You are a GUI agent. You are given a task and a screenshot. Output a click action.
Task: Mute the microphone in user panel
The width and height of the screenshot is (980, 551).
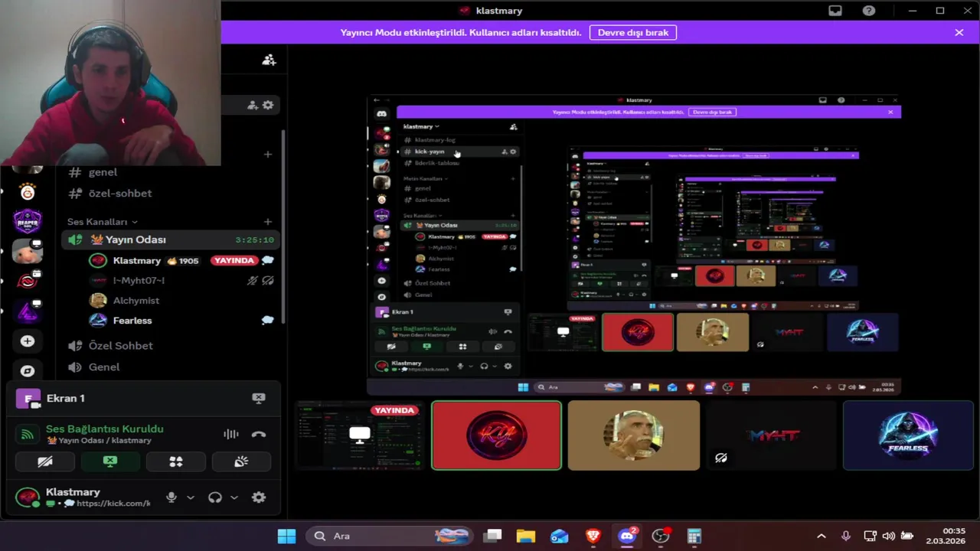tap(171, 497)
